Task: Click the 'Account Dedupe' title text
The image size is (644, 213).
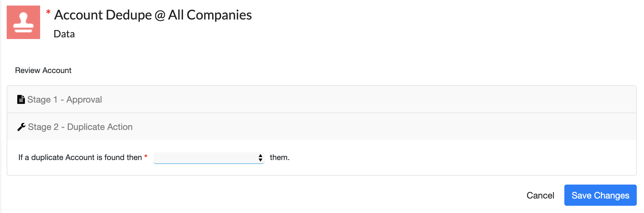Action: pos(103,15)
